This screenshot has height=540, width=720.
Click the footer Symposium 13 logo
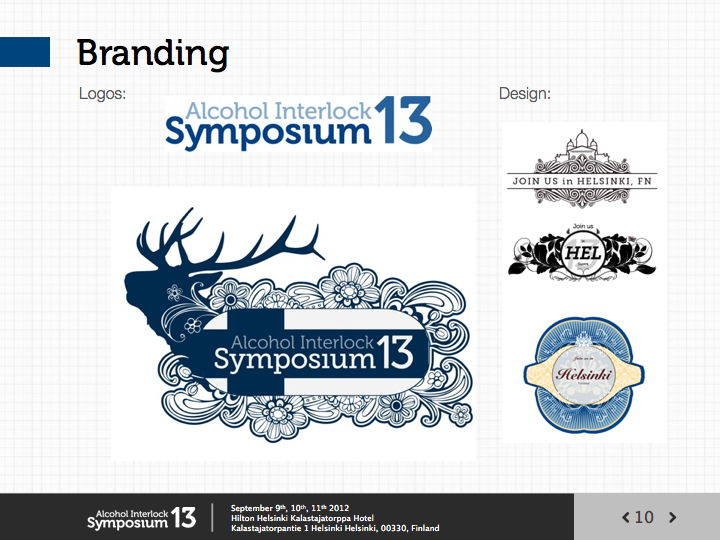tap(141, 518)
